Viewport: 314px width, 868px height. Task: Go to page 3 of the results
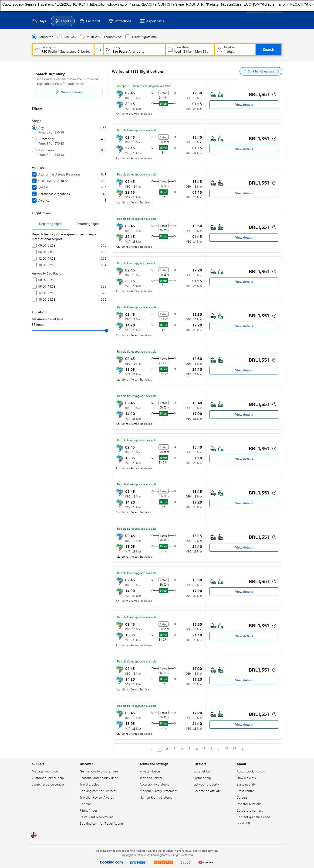coord(174,749)
